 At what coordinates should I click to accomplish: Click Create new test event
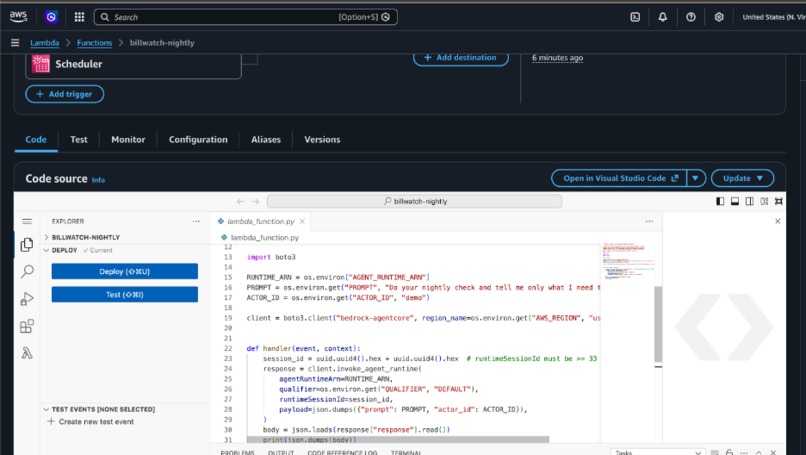(x=91, y=422)
